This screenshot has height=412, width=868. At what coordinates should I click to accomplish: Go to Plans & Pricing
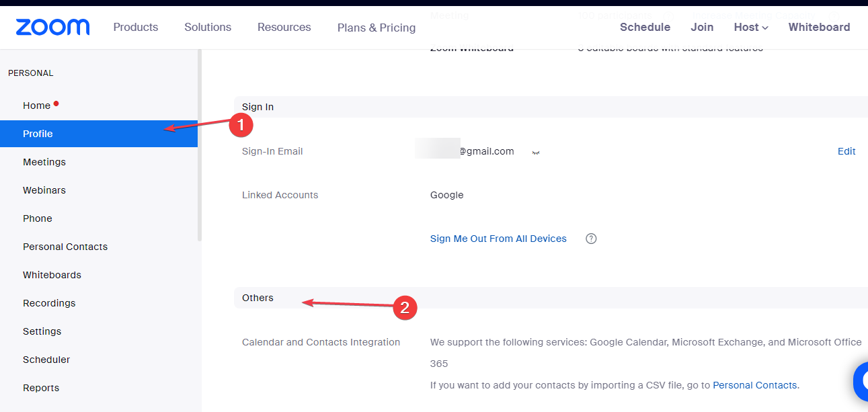(x=377, y=28)
